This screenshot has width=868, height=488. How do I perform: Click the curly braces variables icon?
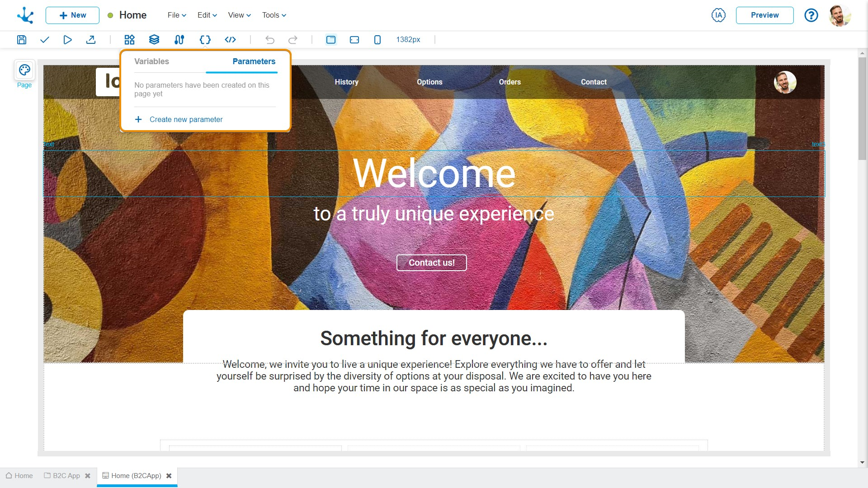(x=205, y=40)
